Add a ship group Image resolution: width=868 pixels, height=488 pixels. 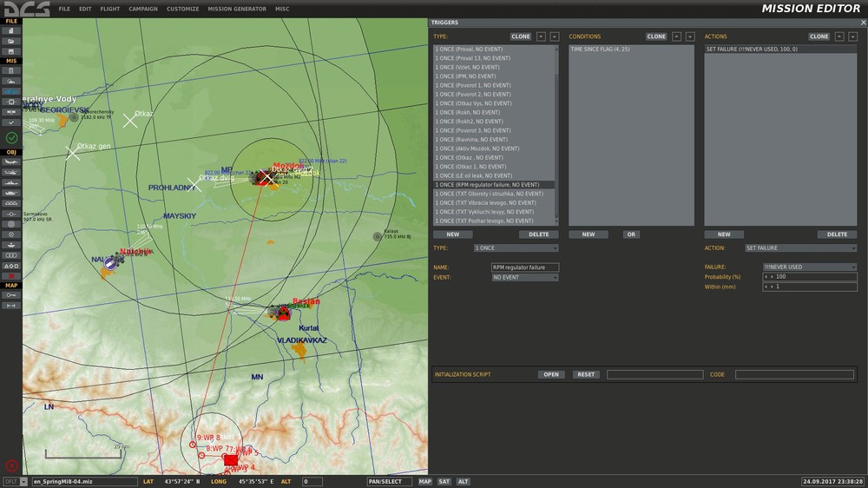click(x=11, y=182)
